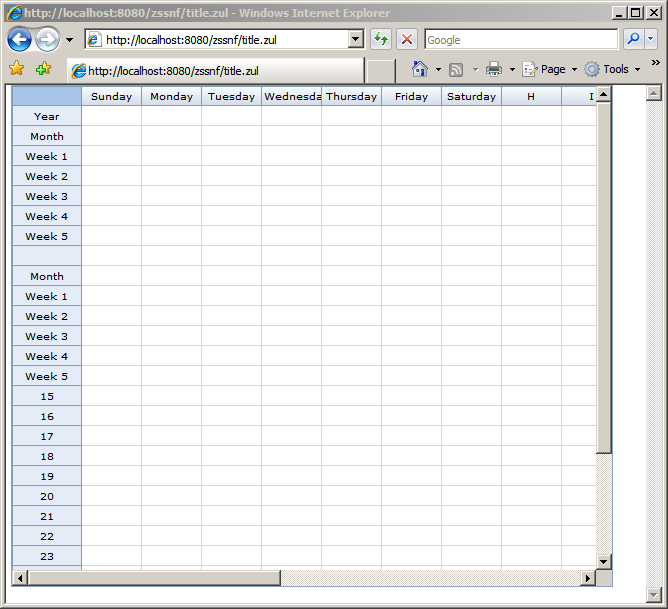This screenshot has width=668, height=609.
Task: Open the Tools menu
Action: tap(613, 69)
